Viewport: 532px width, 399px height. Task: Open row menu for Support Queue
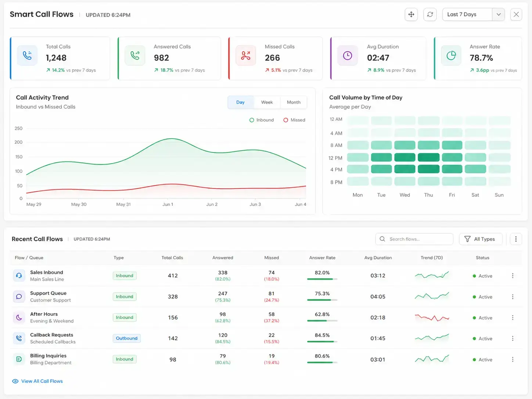coord(513,296)
